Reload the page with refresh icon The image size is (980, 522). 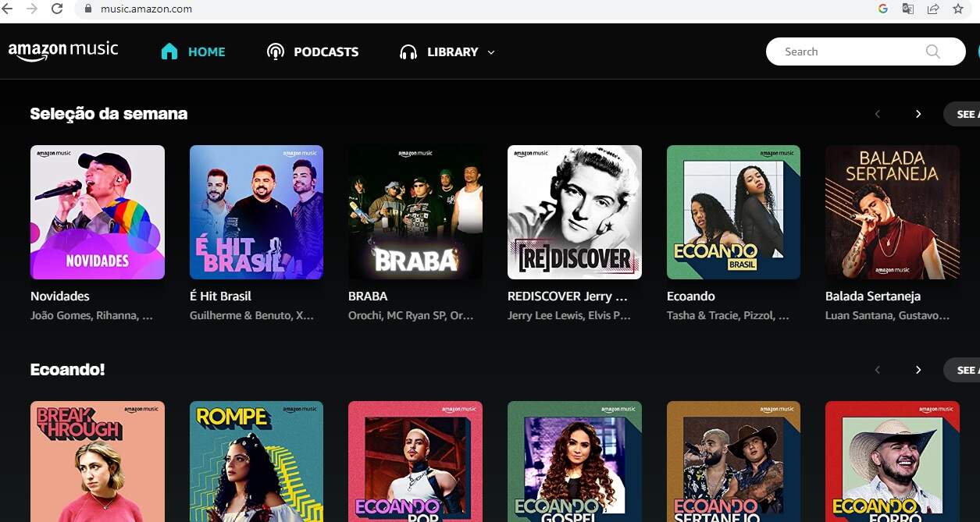[x=57, y=9]
